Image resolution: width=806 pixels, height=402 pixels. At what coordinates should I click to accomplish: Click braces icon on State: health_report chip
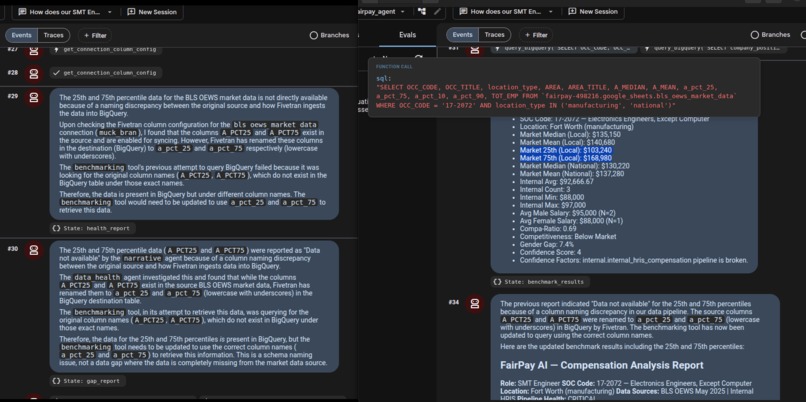(x=56, y=228)
